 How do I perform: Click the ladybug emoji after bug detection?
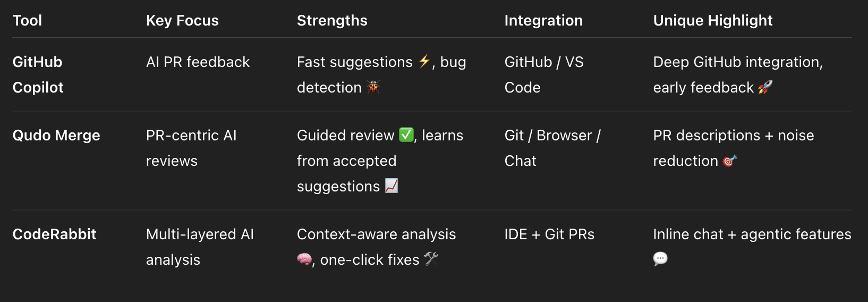[373, 87]
